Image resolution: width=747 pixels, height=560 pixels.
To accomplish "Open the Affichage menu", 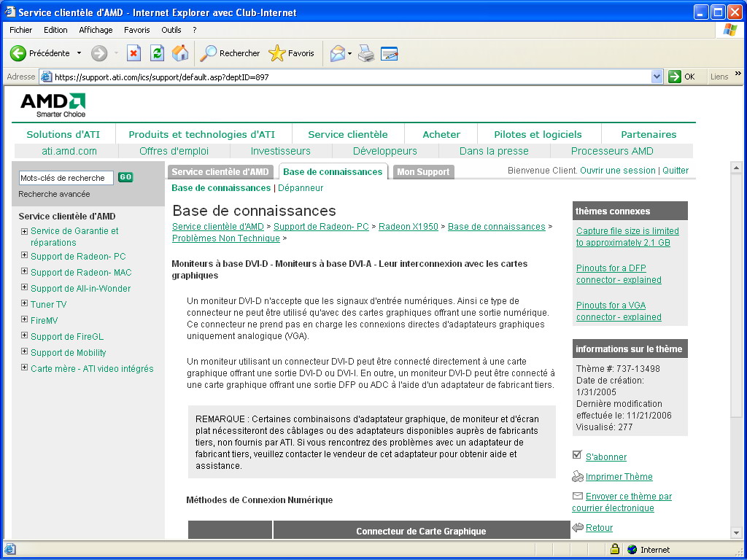I will coord(96,29).
